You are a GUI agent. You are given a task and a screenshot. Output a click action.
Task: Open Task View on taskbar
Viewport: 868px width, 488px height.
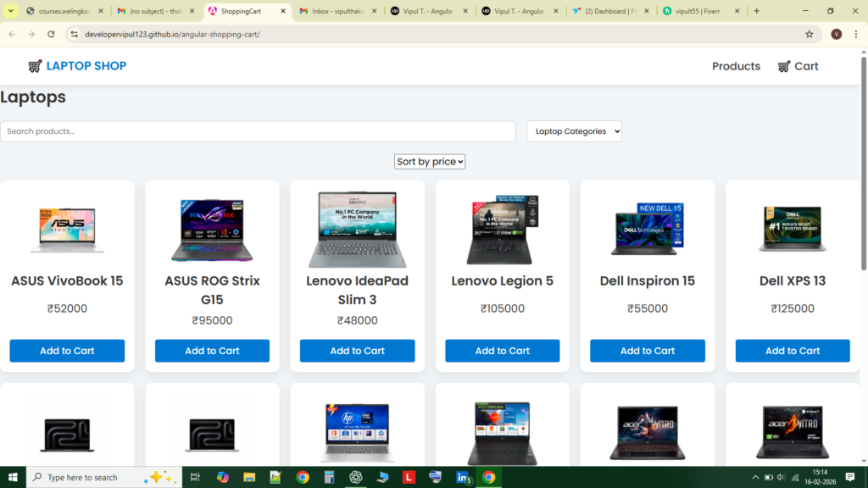(x=195, y=477)
